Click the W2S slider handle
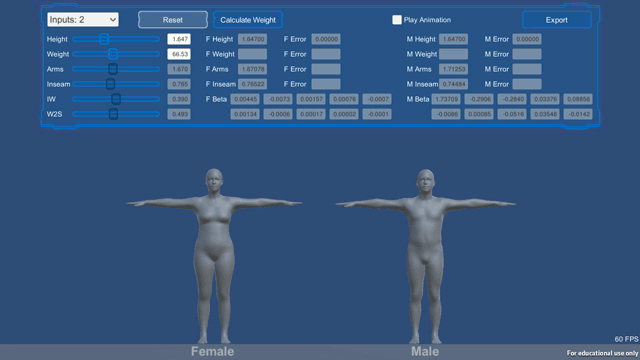Image resolution: width=640 pixels, height=360 pixels. tap(113, 114)
